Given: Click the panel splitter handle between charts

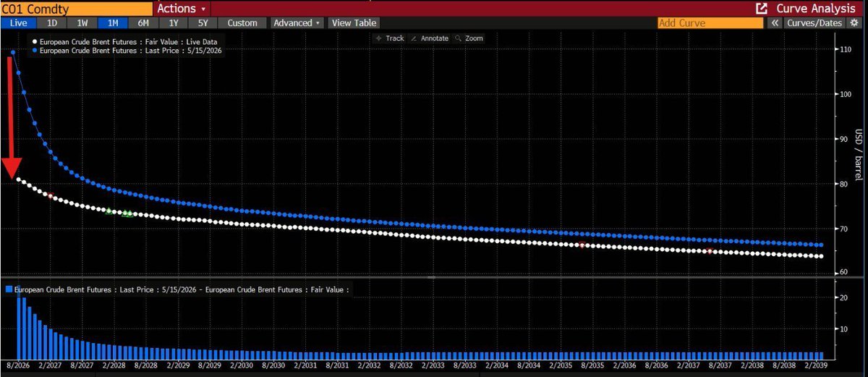Looking at the screenshot, I should (x=431, y=276).
